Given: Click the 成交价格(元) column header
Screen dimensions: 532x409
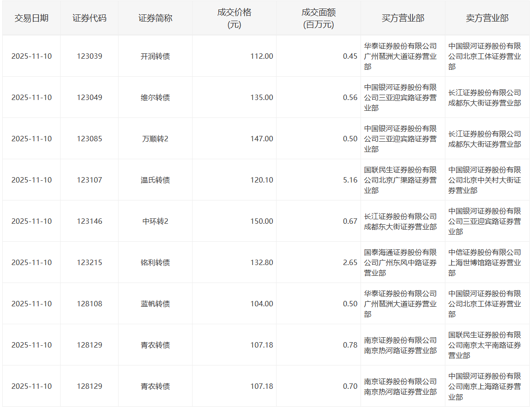Looking at the screenshot, I should pos(234,18).
